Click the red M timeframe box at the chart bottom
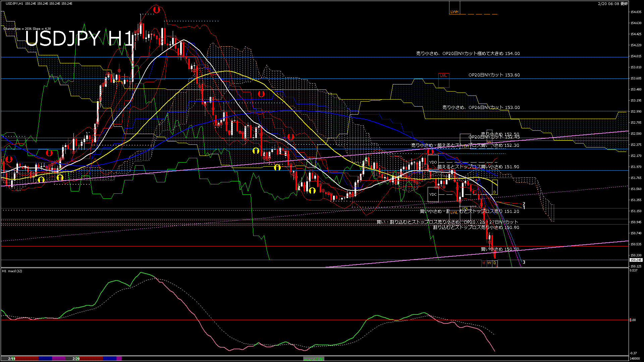Screen dimensions: 644x362 [x=484, y=263]
